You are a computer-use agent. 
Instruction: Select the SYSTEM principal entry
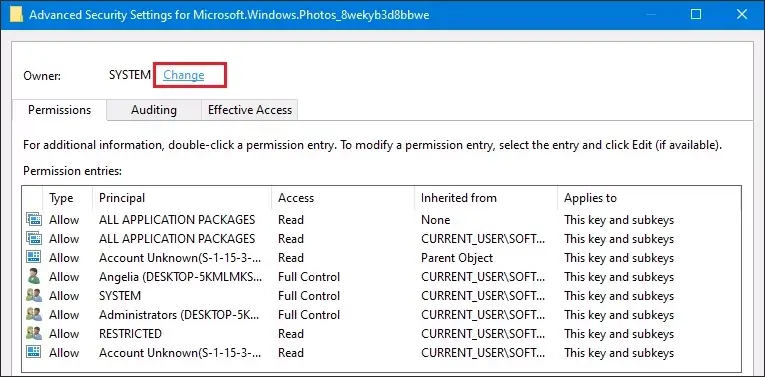[120, 296]
